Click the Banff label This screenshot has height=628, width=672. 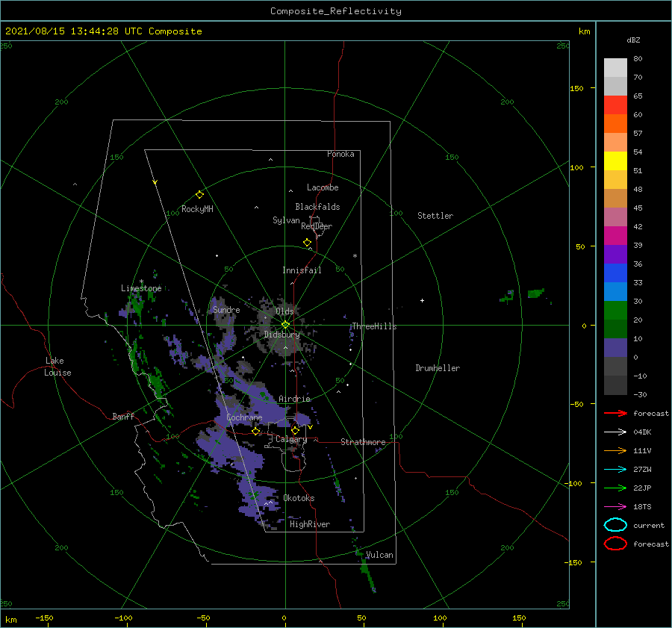click(123, 416)
